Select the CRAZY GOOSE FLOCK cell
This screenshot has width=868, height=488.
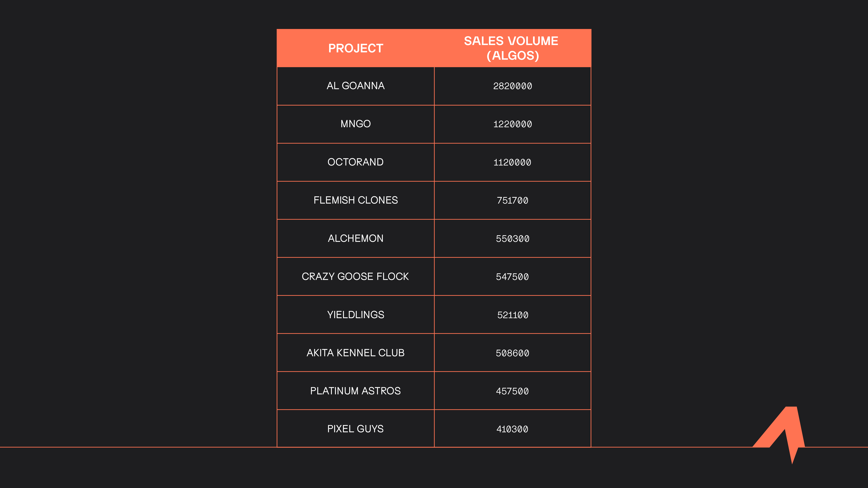tap(355, 276)
